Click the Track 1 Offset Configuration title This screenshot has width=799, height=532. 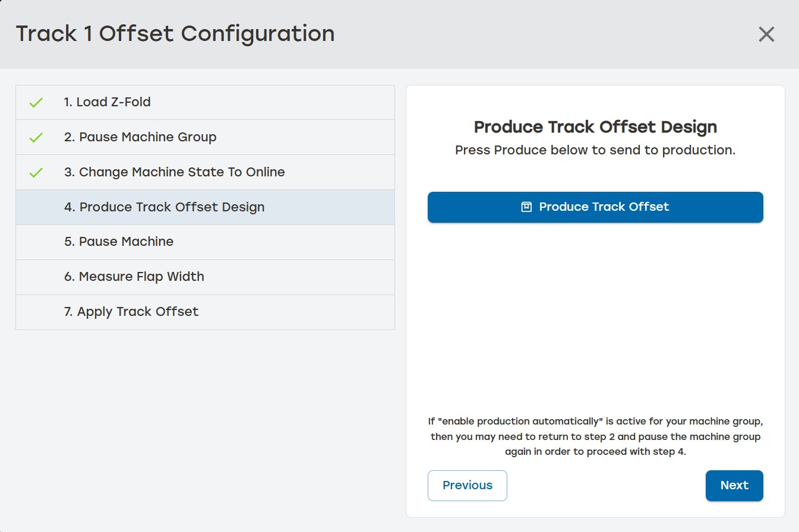176,34
